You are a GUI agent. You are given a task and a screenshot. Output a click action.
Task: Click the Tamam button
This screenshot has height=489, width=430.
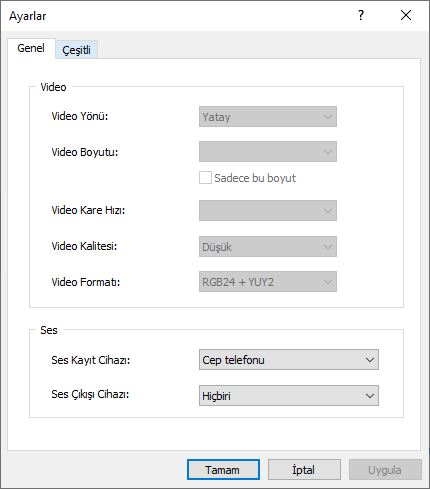[223, 470]
